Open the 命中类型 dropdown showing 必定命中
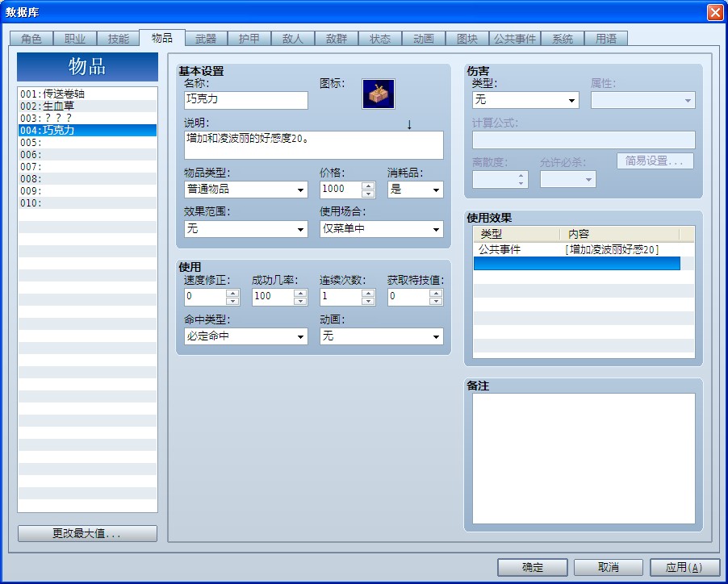Image resolution: width=728 pixels, height=584 pixels. 245,336
